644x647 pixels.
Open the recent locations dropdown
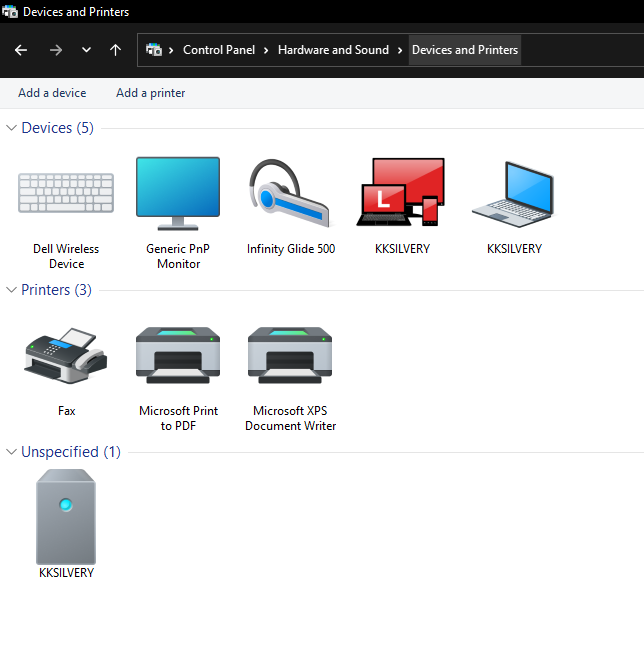point(86,50)
